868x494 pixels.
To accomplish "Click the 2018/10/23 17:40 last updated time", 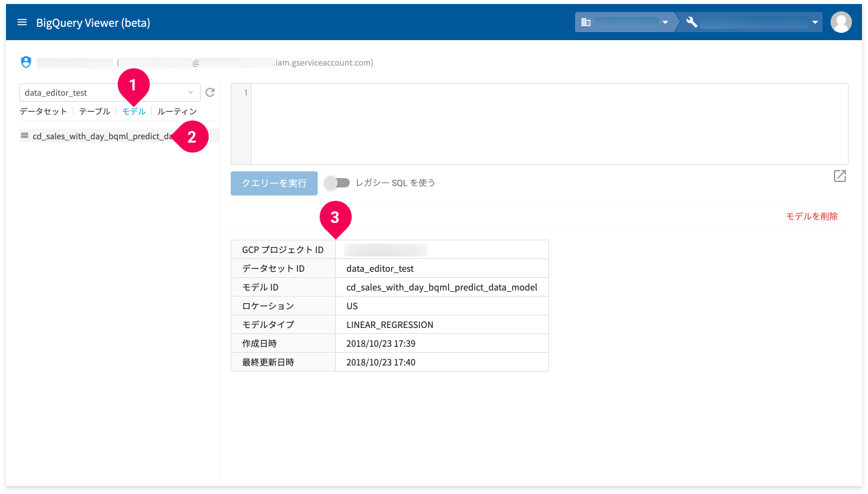I will point(381,362).
